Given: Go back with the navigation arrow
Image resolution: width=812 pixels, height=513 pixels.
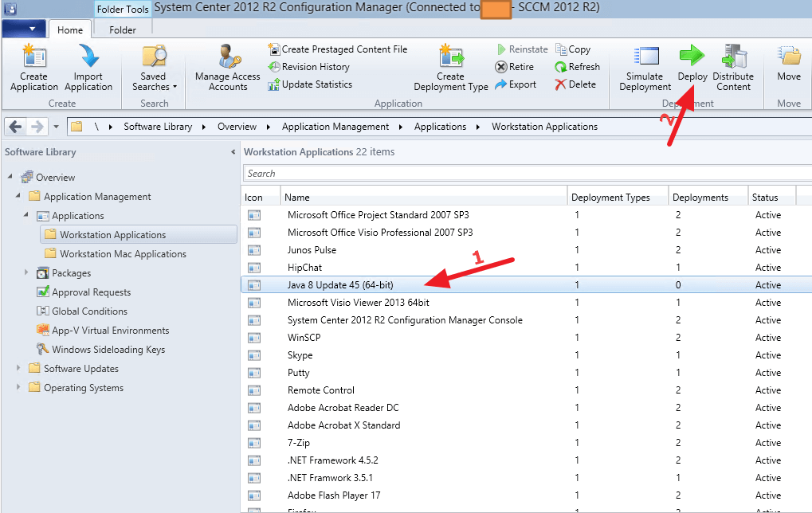Looking at the screenshot, I should point(15,127).
